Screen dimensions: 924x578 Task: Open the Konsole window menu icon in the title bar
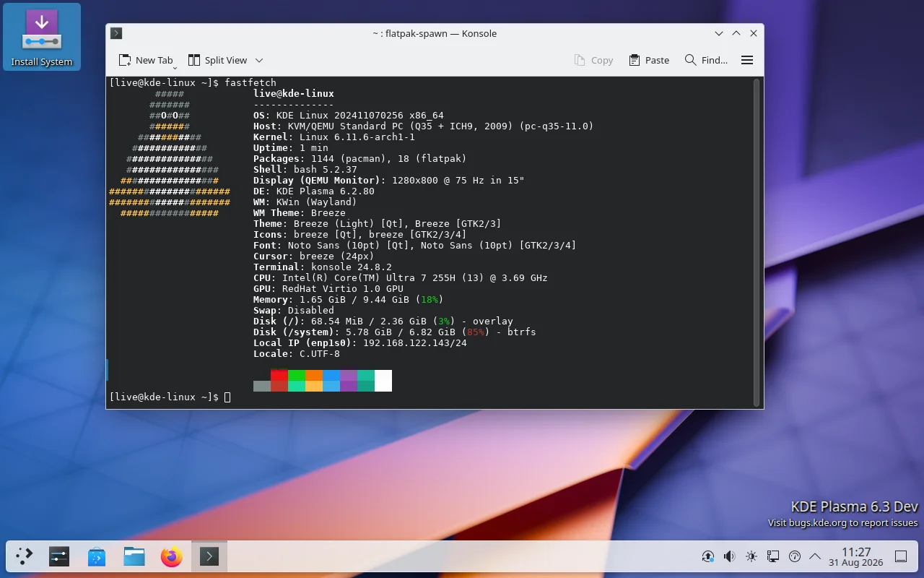point(116,33)
